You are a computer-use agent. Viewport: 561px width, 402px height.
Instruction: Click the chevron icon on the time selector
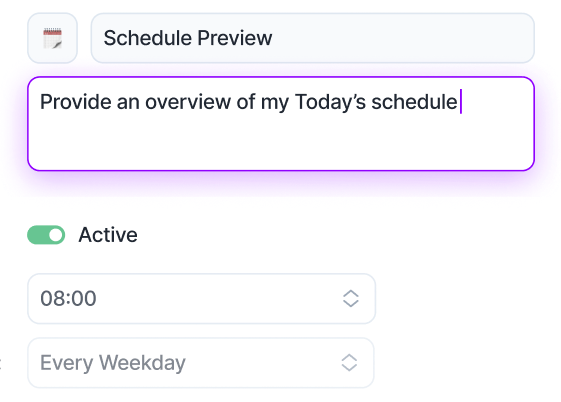[351, 299]
